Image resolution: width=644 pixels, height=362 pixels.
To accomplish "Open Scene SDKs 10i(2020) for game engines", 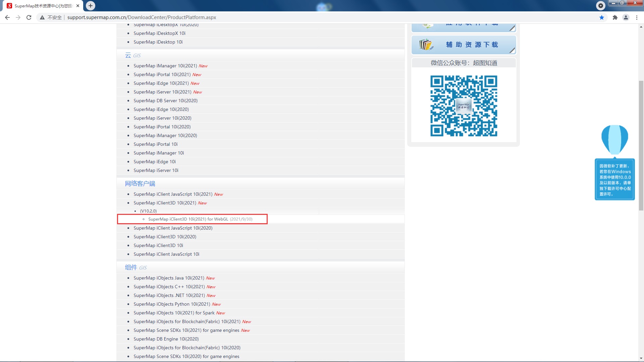I will pos(186,356).
